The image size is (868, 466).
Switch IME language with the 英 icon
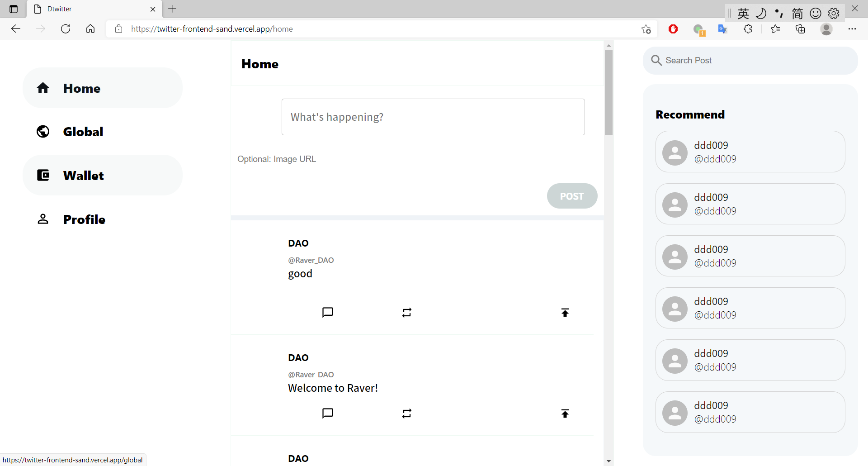coord(743,14)
